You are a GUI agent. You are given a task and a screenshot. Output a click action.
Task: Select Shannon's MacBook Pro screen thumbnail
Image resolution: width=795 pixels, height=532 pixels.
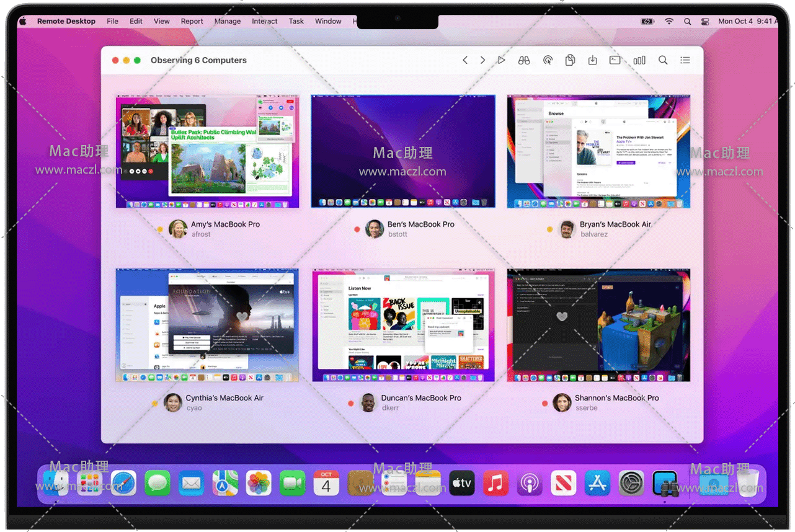[x=598, y=326]
